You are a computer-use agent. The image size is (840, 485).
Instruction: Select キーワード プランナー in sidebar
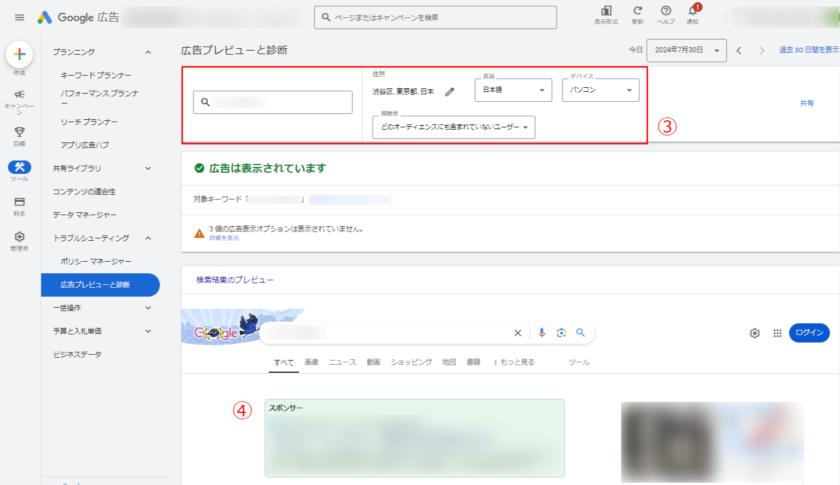point(96,75)
